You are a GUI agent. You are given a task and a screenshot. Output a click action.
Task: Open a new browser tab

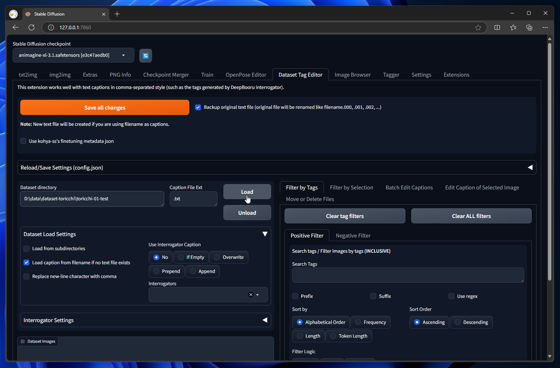(x=117, y=14)
